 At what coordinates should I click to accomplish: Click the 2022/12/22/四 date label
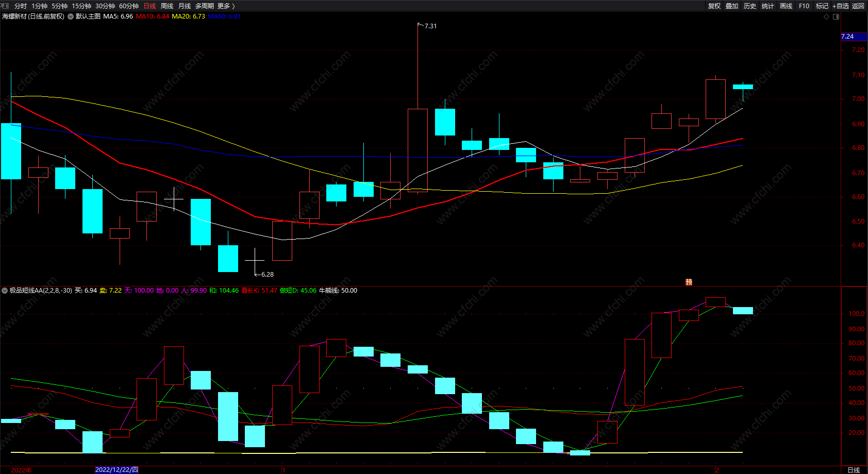(117, 470)
